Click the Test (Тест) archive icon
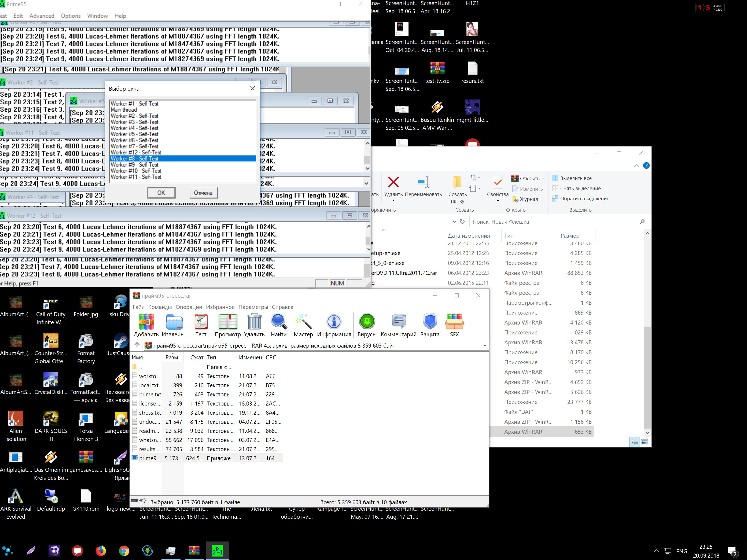This screenshot has height=560, width=747. point(201,322)
